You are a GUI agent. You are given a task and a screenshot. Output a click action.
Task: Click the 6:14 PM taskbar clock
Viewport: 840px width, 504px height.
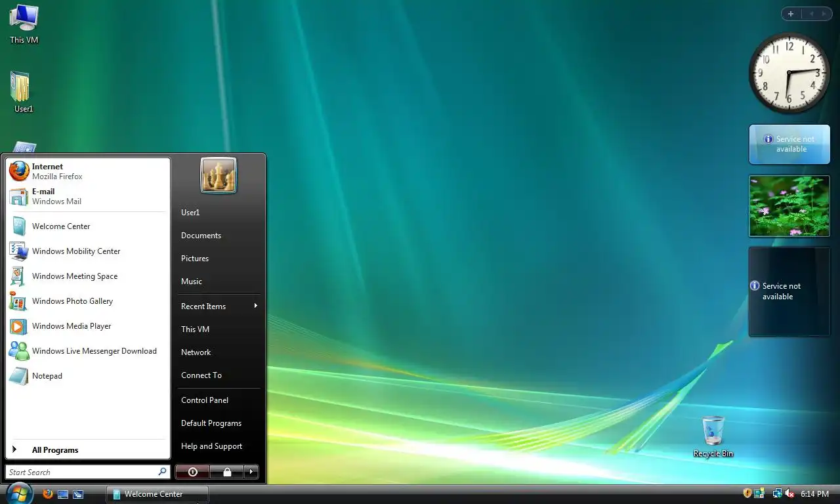click(x=814, y=493)
